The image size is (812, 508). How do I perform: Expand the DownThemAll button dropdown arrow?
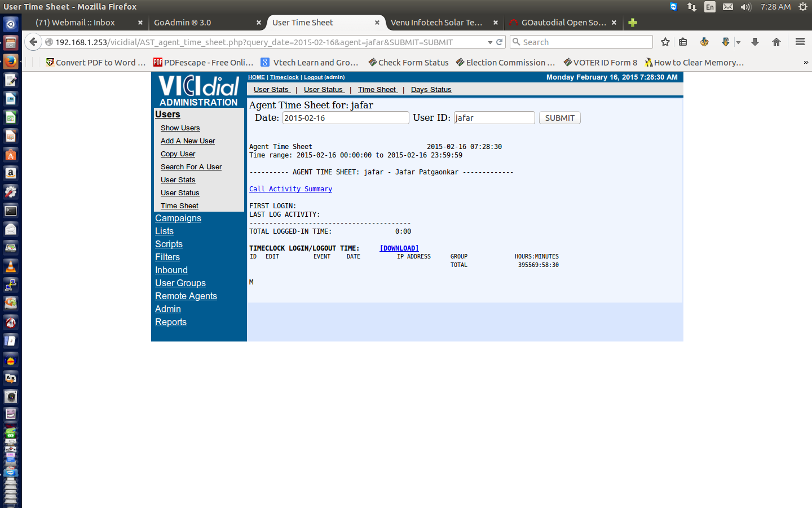pos(738,42)
